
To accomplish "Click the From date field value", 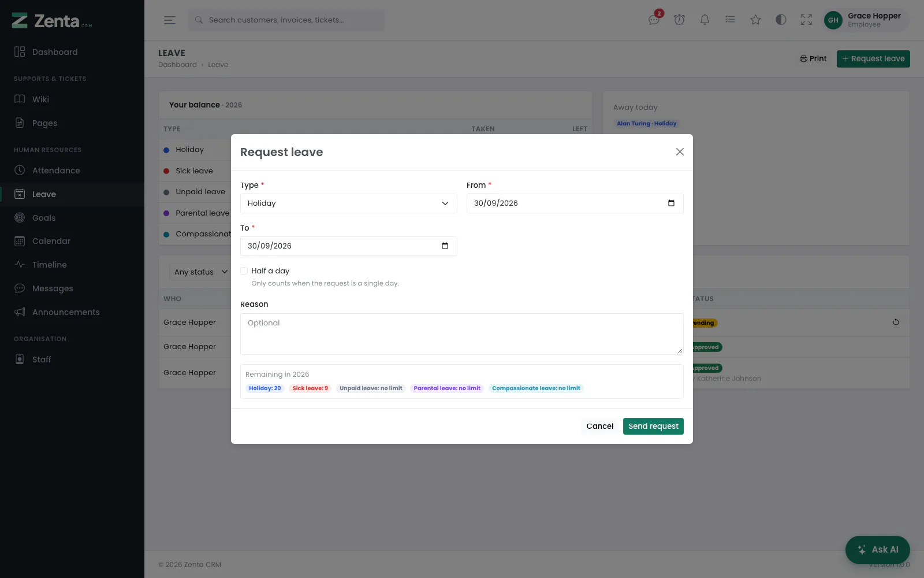I will (x=496, y=203).
